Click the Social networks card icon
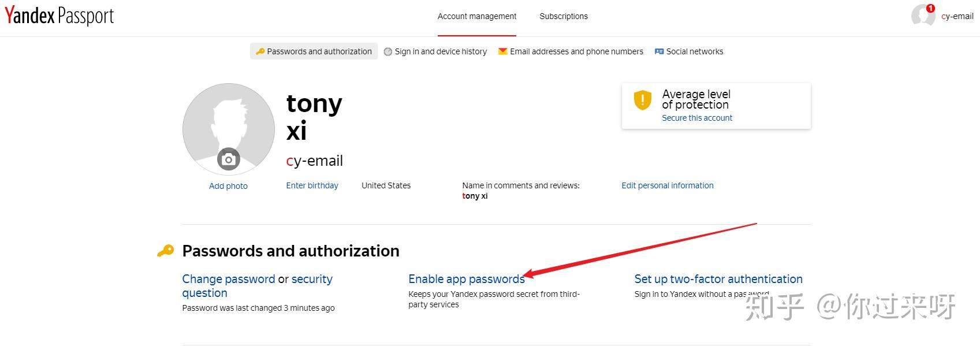This screenshot has width=980, height=346. click(x=659, y=51)
